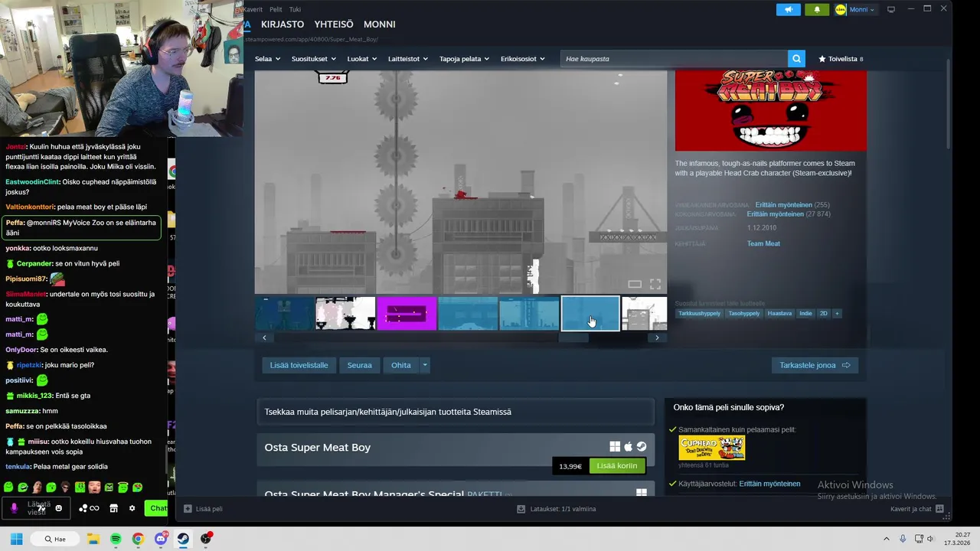Click Lisää toivelistalle button

[x=299, y=365]
